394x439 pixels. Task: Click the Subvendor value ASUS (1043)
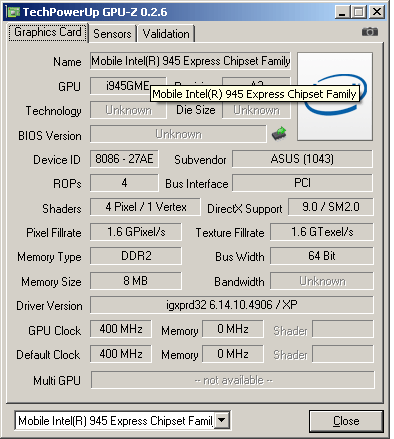tap(302, 159)
